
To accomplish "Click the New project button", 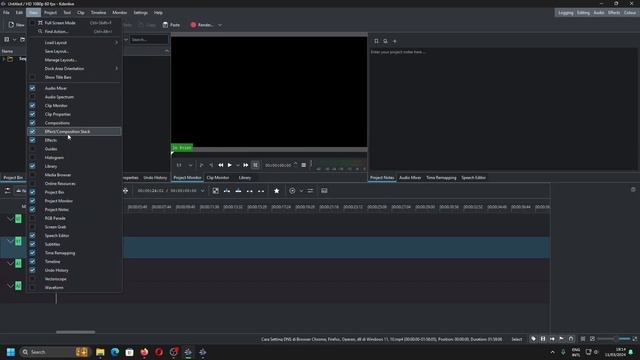I will pyautogui.click(x=16, y=25).
